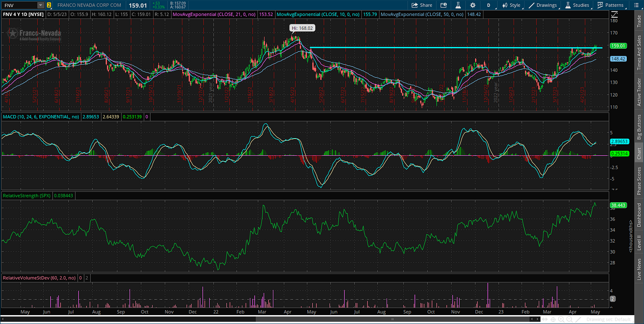The height and width of the screenshot is (324, 644).
Task: Click the +0.33% change value
Action: point(158,8)
